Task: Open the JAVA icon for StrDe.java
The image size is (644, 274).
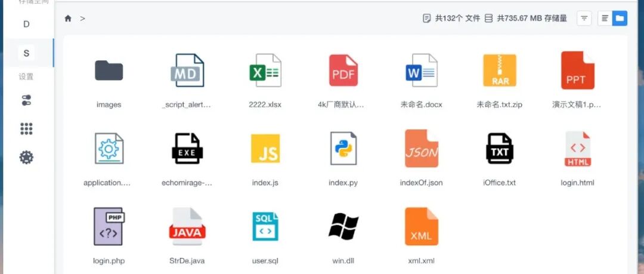Action: pos(187,226)
